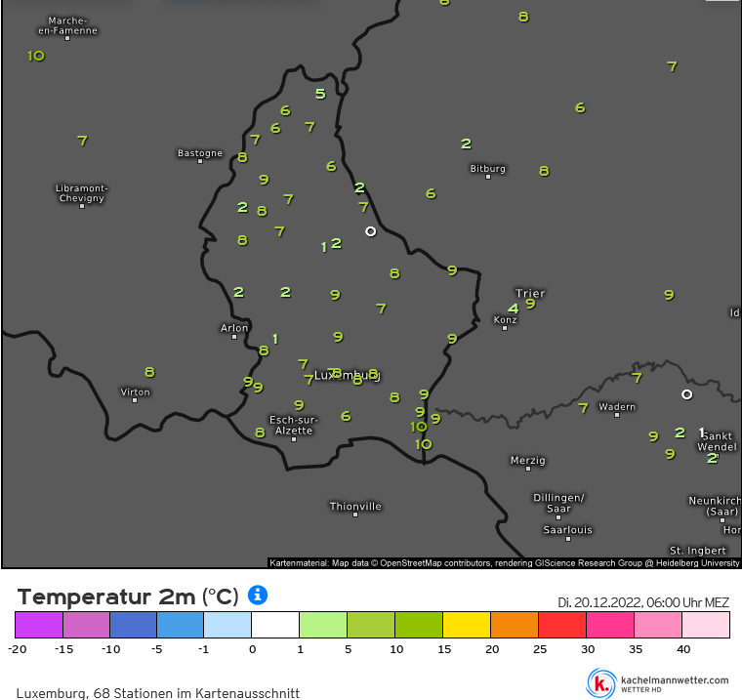
Task: Click the white circle station marker inside Luxembourg
Action: [371, 231]
